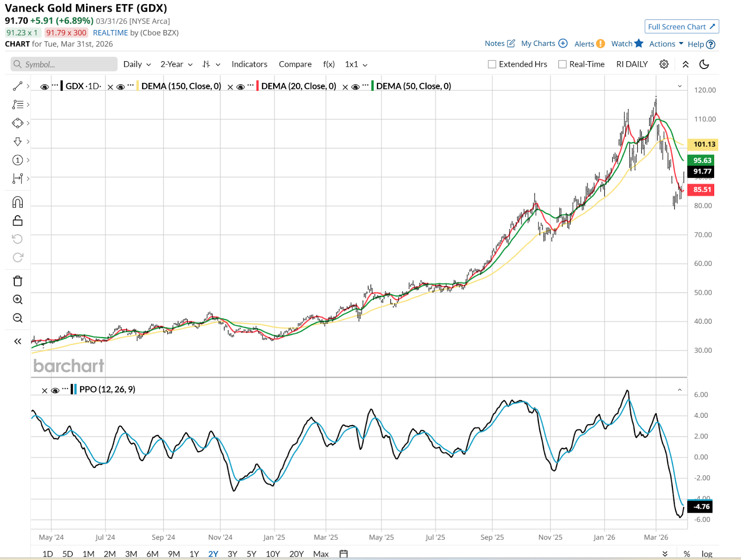Open the calendar date range icon
This screenshot has width=741, height=560.
343,554
